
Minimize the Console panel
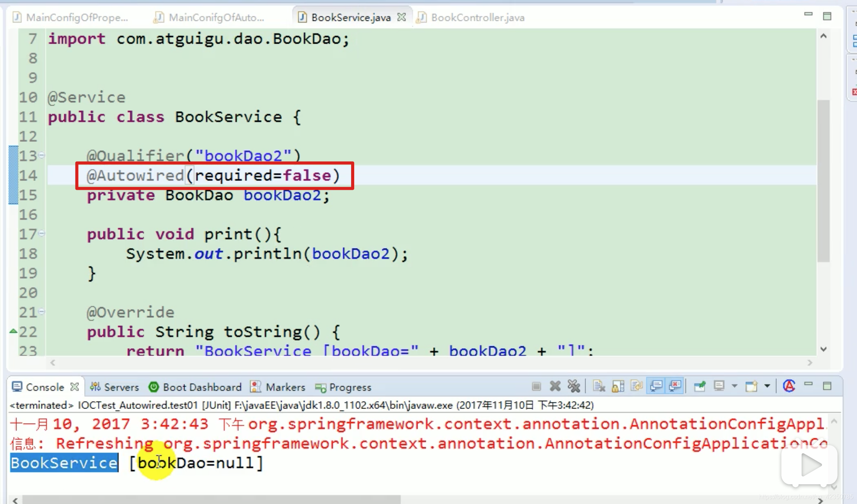808,385
